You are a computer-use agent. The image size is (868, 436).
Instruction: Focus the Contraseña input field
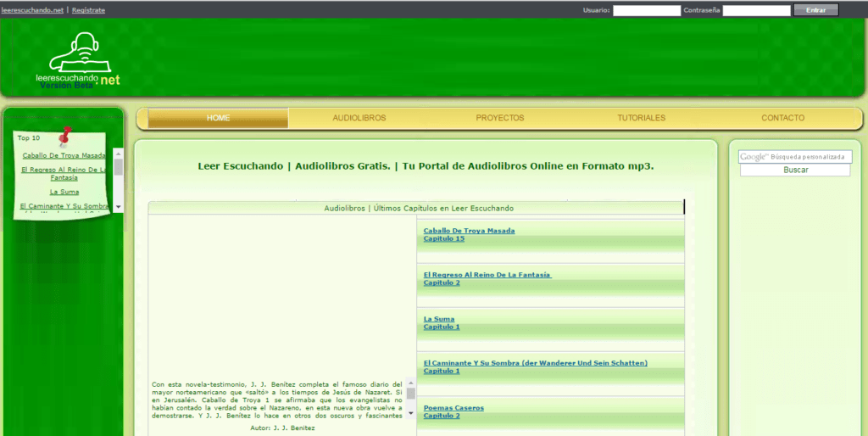pos(757,10)
